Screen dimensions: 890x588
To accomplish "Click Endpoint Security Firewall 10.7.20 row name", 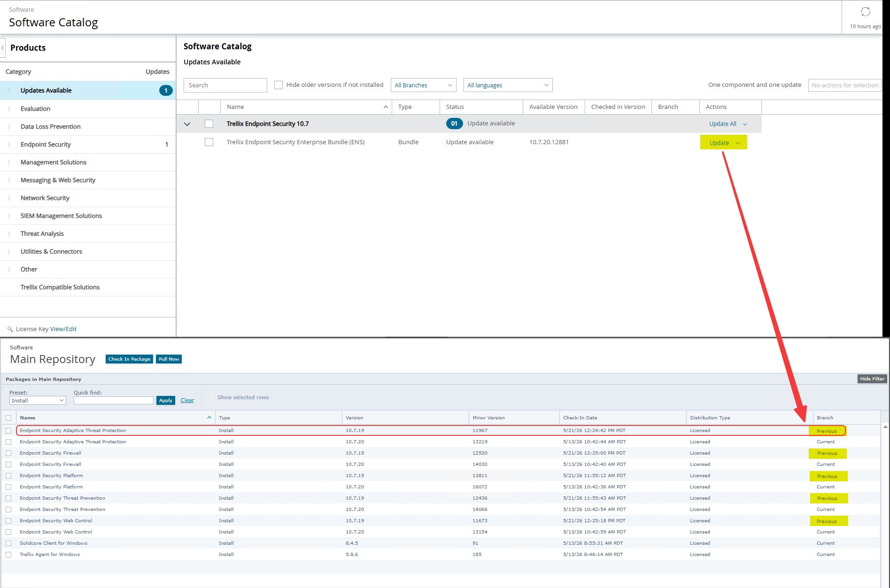I will (x=50, y=464).
